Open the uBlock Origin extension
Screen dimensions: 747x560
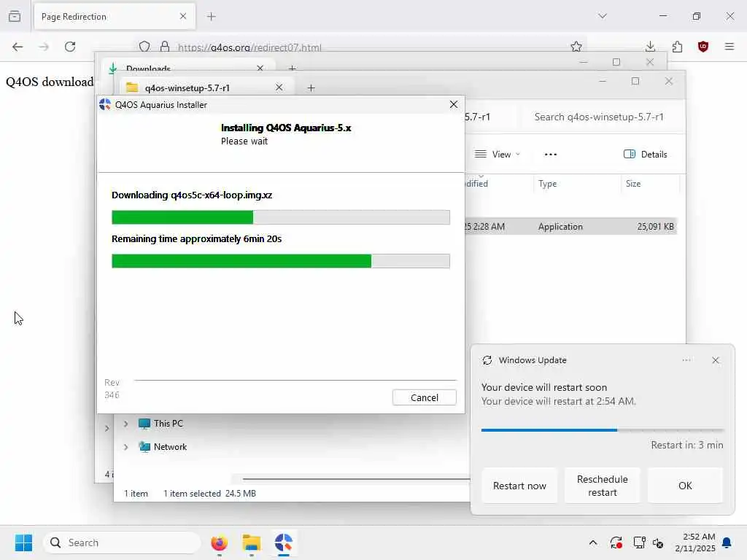click(703, 47)
